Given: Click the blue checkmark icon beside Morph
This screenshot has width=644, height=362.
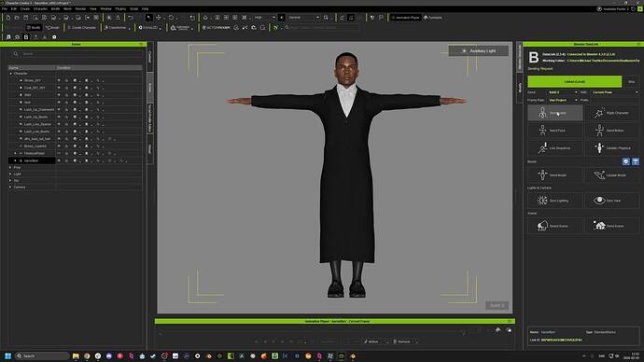Looking at the screenshot, I should 626,161.
